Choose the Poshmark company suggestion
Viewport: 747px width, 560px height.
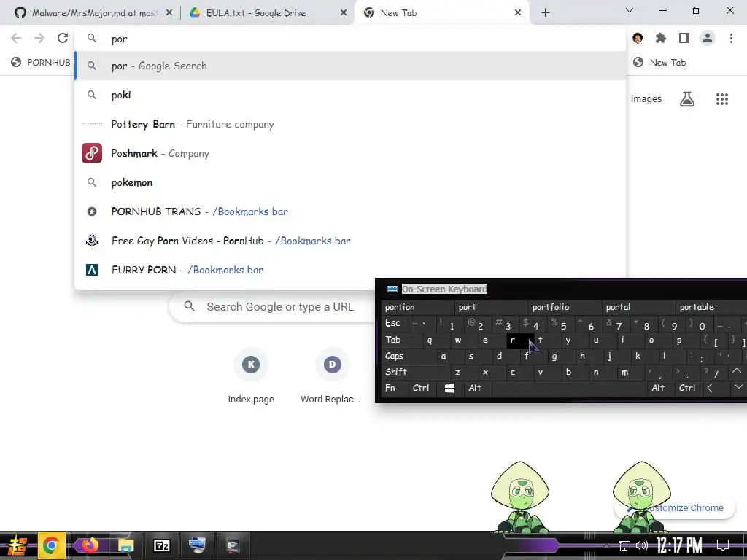click(x=350, y=153)
